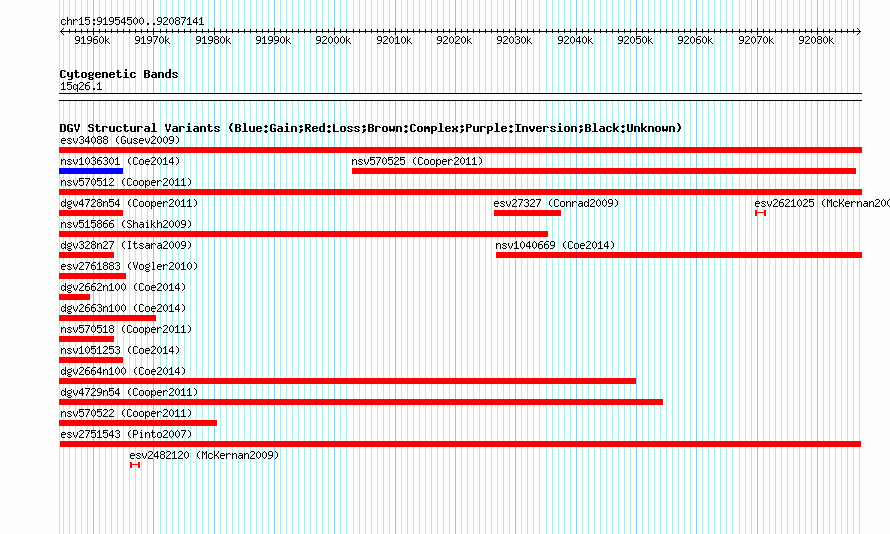890x534 pixels.
Task: Click the 92050k ruler tick label
Action: click(x=635, y=40)
